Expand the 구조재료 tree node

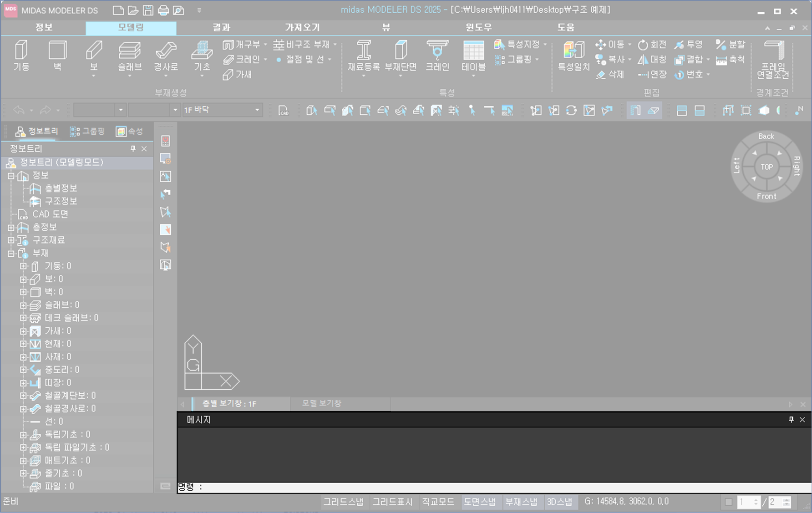pos(11,240)
